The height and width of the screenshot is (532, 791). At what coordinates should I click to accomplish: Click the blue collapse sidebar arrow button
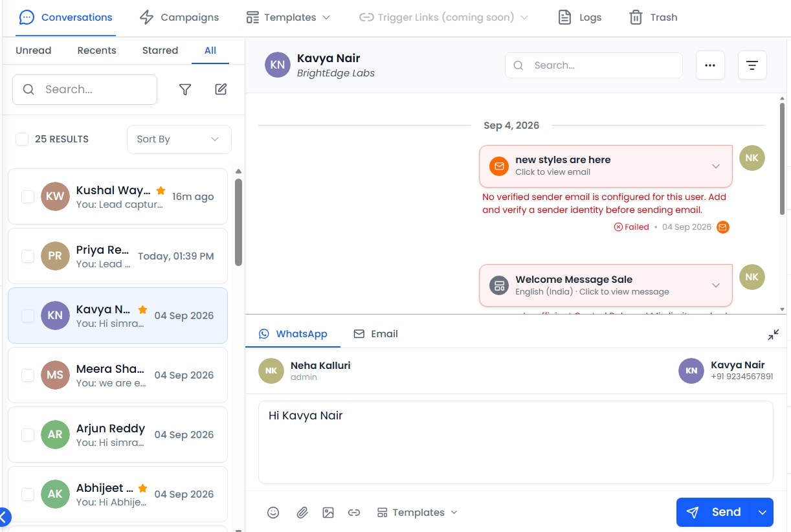click(3, 516)
